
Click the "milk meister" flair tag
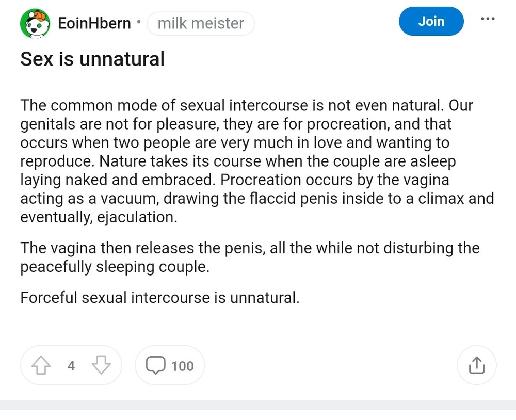(201, 24)
